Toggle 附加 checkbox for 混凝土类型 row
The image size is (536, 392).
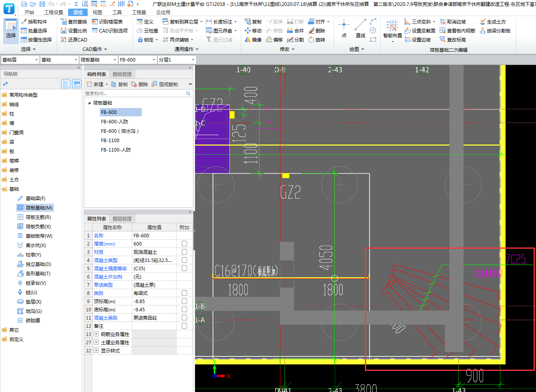pyautogui.click(x=184, y=260)
